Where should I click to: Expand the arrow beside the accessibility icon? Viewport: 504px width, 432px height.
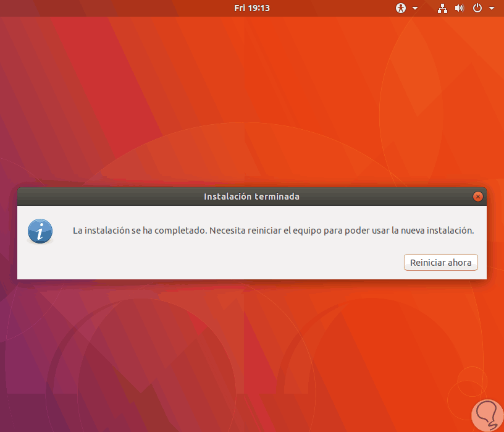[415, 9]
